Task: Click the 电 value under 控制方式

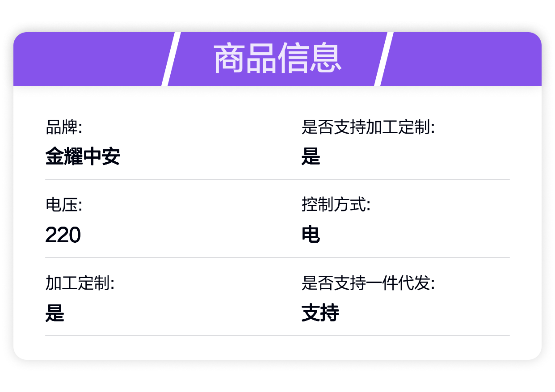Action: 311,235
